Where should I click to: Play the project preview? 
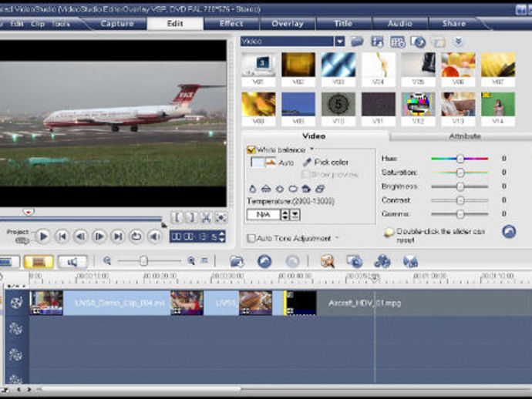click(x=43, y=236)
